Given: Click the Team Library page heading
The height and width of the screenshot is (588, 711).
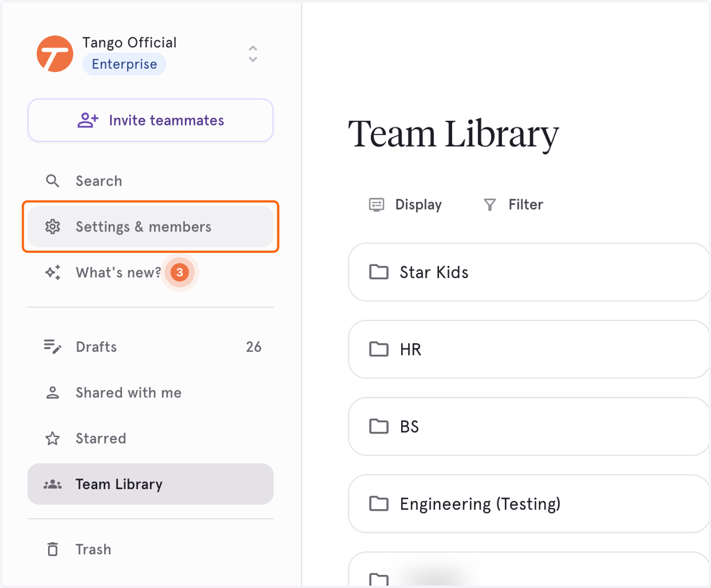Looking at the screenshot, I should 453,134.
